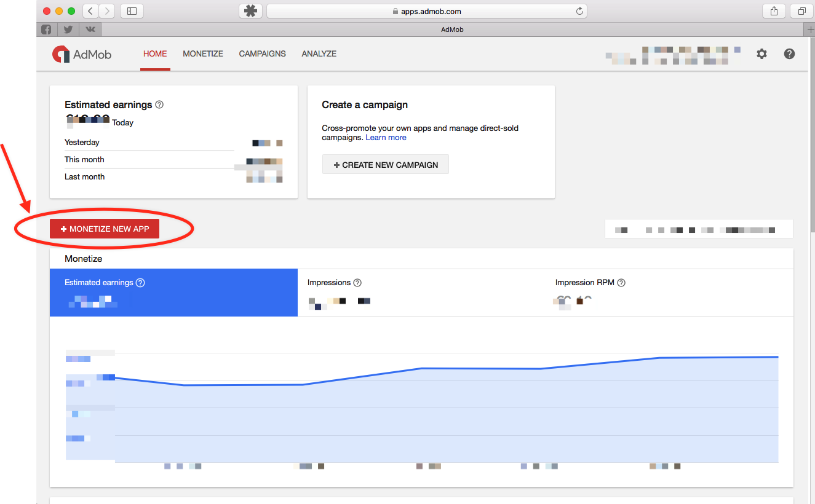Click the AdMob browser tab title

point(452,30)
